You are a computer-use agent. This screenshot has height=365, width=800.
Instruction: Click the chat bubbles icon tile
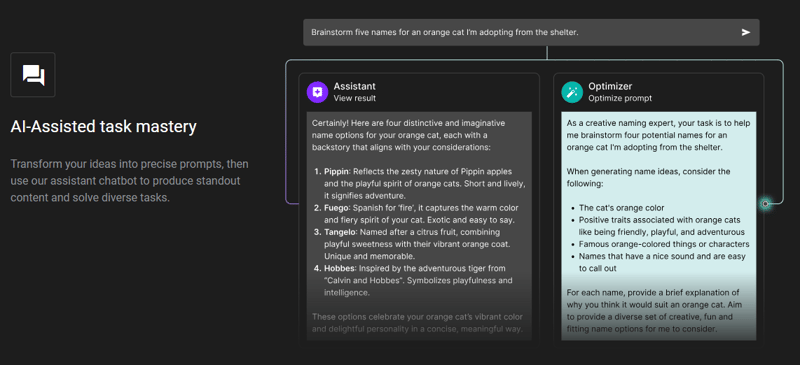33,75
